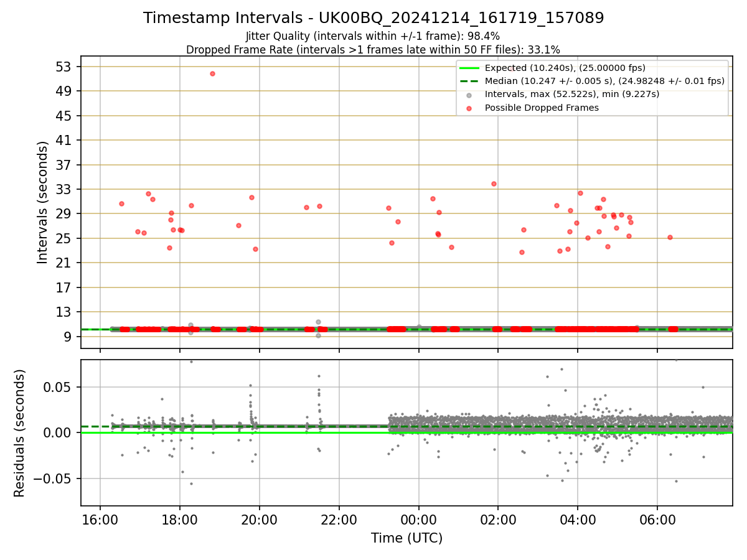Click the x-axis tick label '02:00'
The height and width of the screenshot is (560, 747).
click(x=498, y=520)
